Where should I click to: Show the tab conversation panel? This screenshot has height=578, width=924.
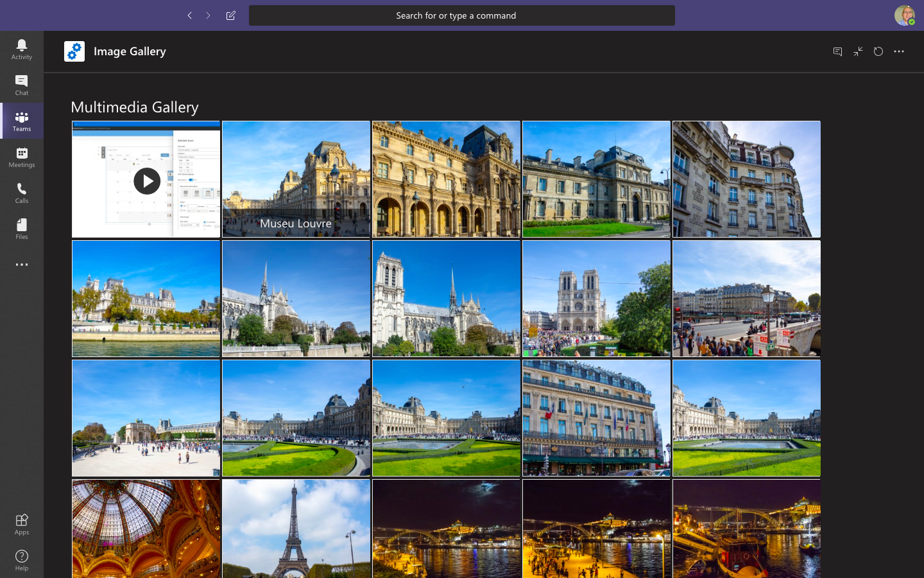[x=837, y=51]
